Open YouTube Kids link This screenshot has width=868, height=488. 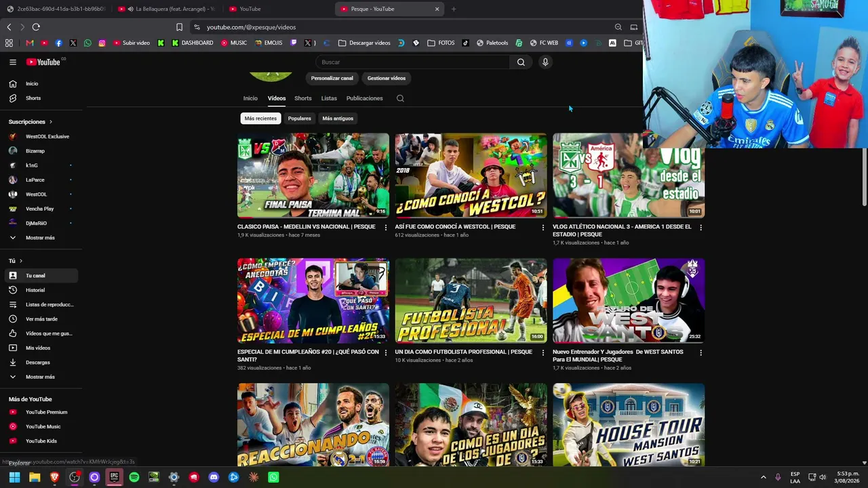(42, 441)
